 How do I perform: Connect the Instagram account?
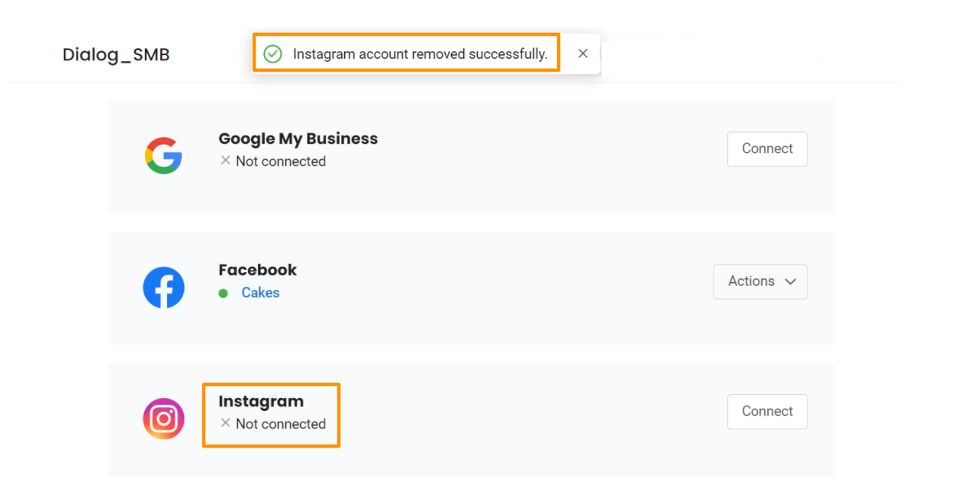point(767,411)
